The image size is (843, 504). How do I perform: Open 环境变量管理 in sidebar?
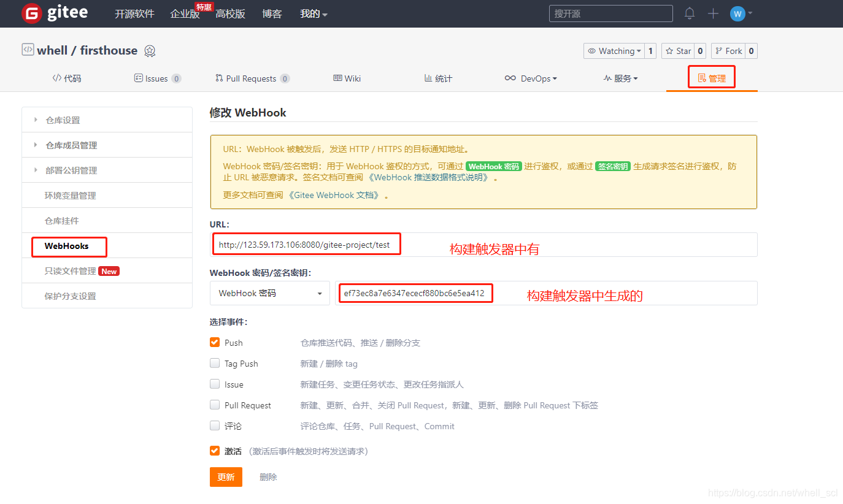107,196
